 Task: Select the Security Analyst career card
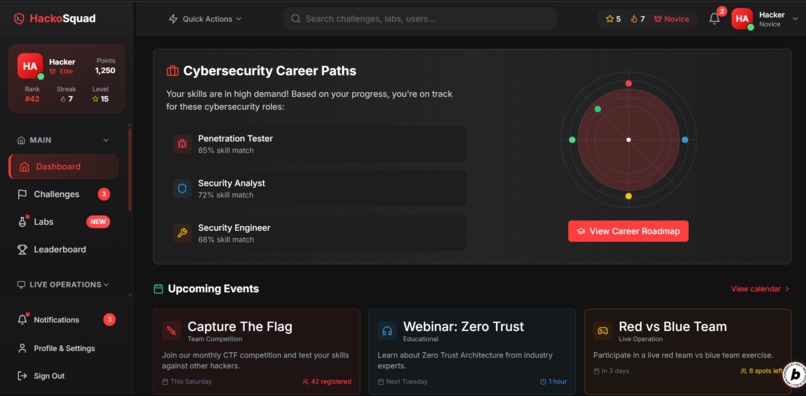tap(316, 189)
